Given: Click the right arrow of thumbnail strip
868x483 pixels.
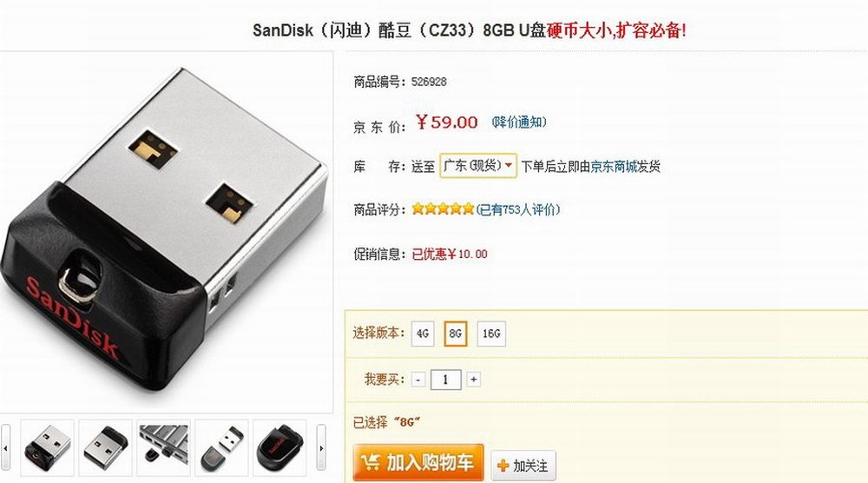Looking at the screenshot, I should [x=321, y=447].
